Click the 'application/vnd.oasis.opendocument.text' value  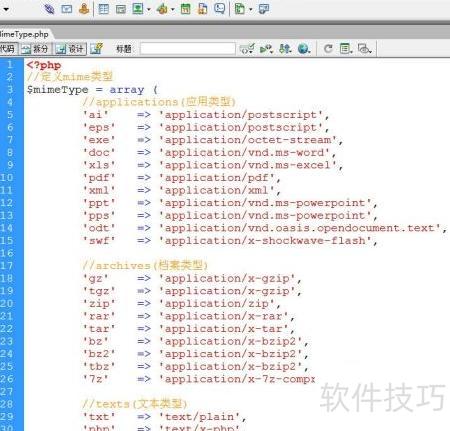click(x=300, y=228)
